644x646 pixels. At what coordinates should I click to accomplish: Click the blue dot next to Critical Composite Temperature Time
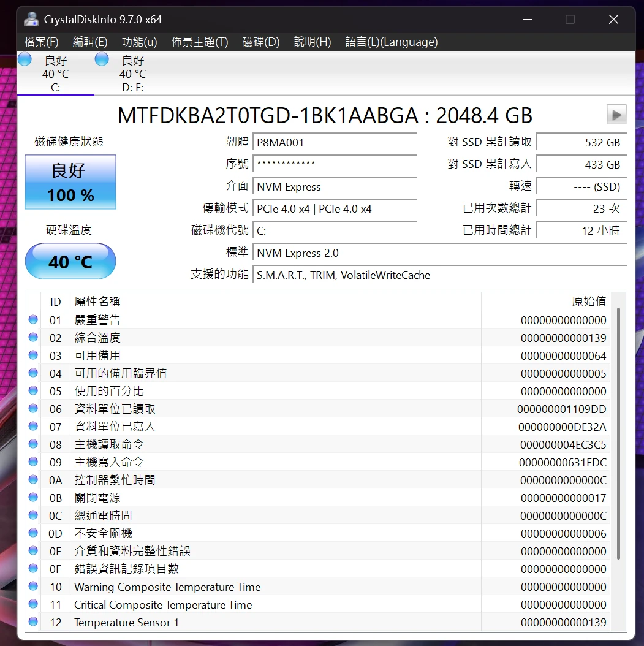point(32,605)
